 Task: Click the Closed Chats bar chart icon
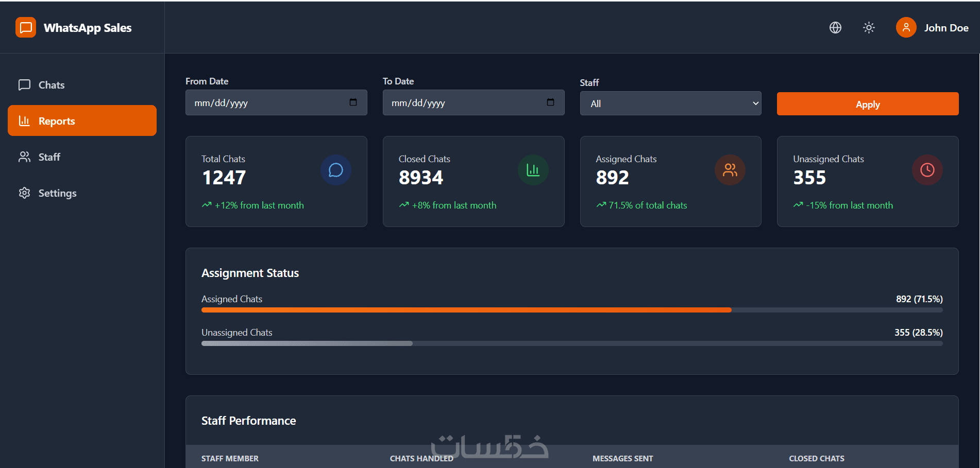tap(533, 170)
